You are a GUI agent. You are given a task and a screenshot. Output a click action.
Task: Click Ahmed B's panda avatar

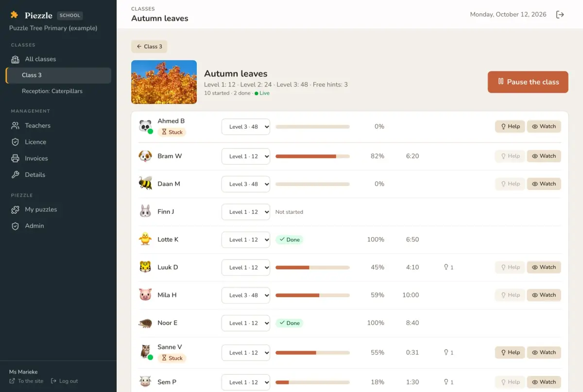(145, 126)
